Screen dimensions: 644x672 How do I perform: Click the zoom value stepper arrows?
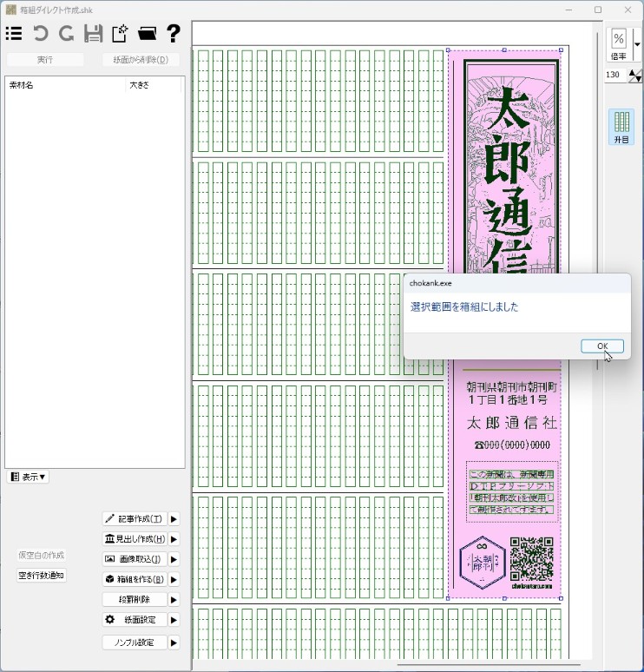click(634, 76)
